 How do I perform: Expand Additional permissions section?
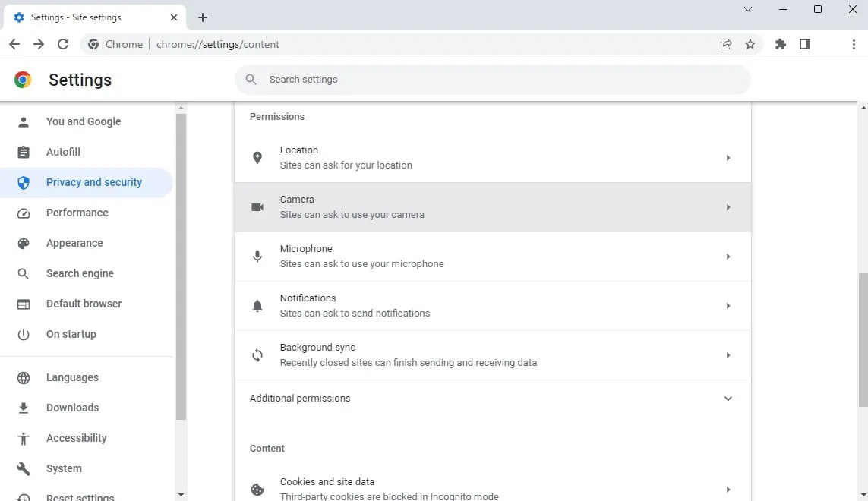pyautogui.click(x=492, y=399)
